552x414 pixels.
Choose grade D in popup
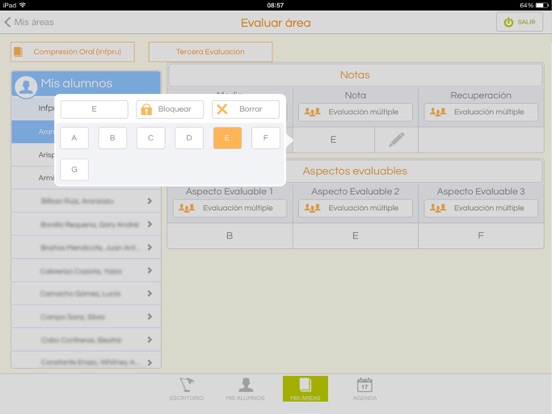tap(189, 138)
